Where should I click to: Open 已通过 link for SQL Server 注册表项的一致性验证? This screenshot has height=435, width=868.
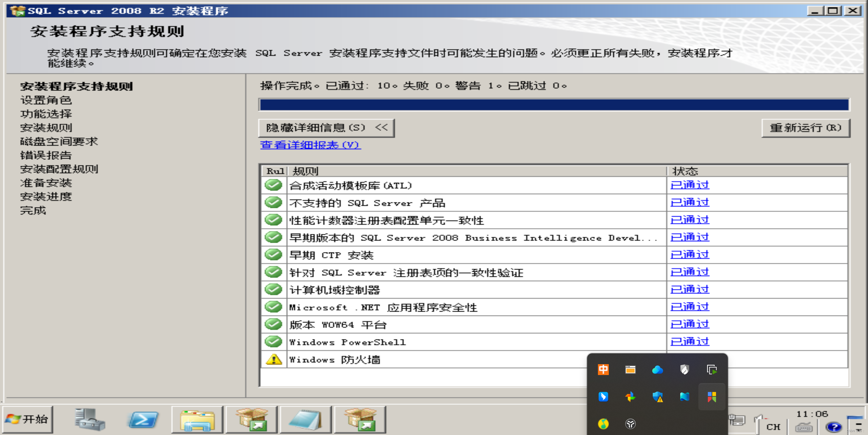pos(690,272)
